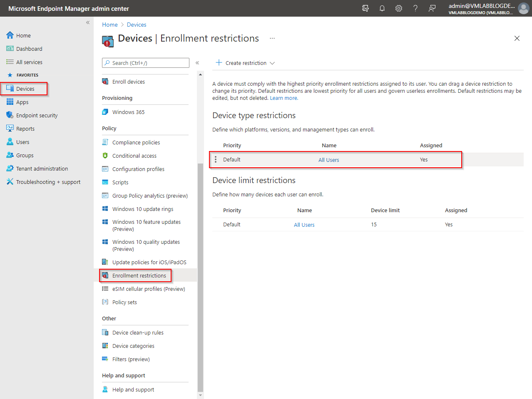Click Device categories icon
The height and width of the screenshot is (399, 532).
click(105, 346)
